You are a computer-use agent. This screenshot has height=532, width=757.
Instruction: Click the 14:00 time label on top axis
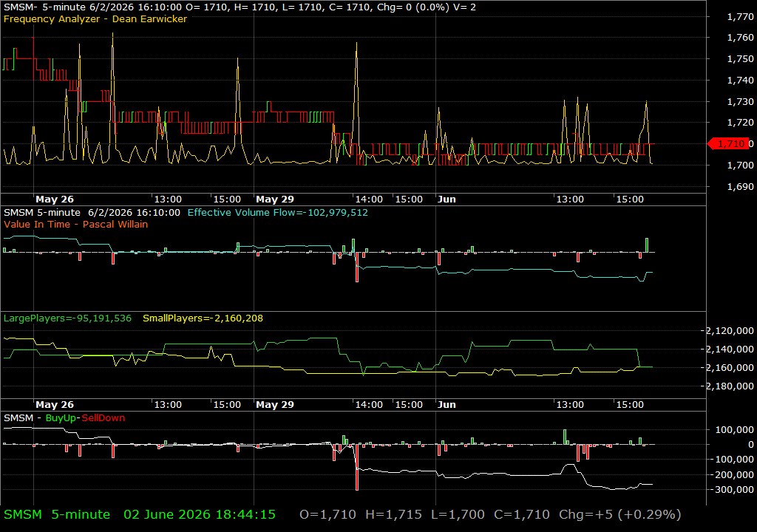coord(369,199)
